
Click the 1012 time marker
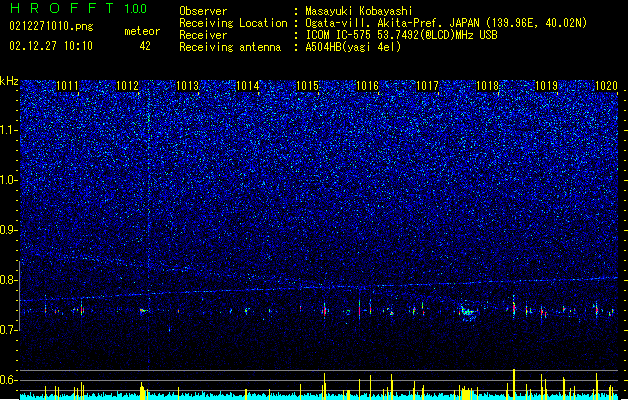(x=127, y=86)
